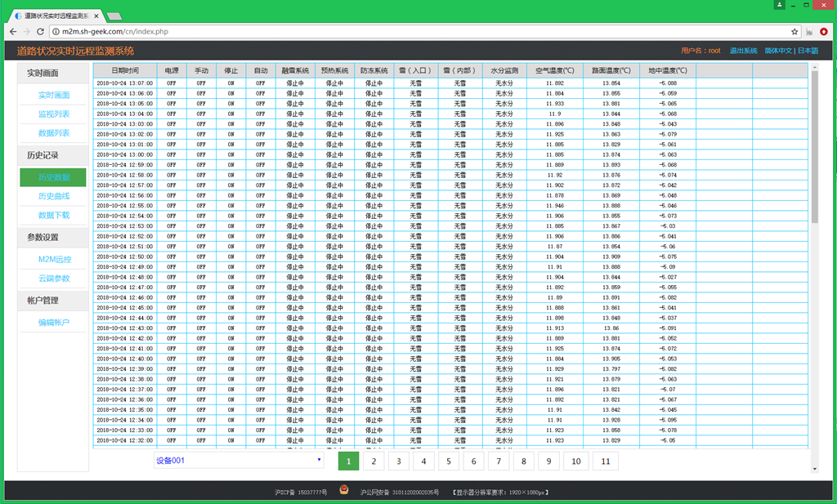The height and width of the screenshot is (504, 837).
Task: Expand the 设备001 device dropdown
Action: click(239, 461)
